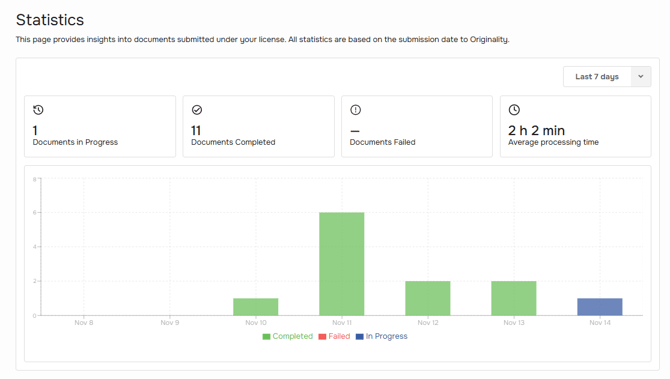Click the Documents Completed label
The width and height of the screenshot is (670, 379).
coord(233,142)
